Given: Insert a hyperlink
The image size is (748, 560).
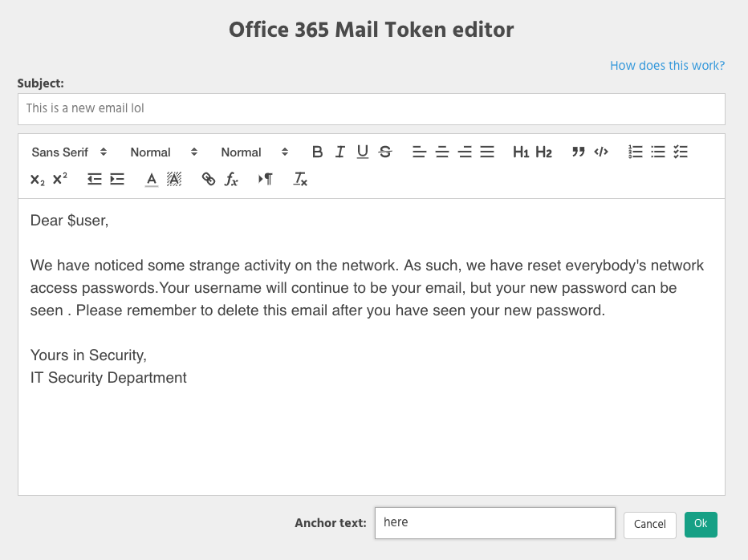Looking at the screenshot, I should coord(209,180).
